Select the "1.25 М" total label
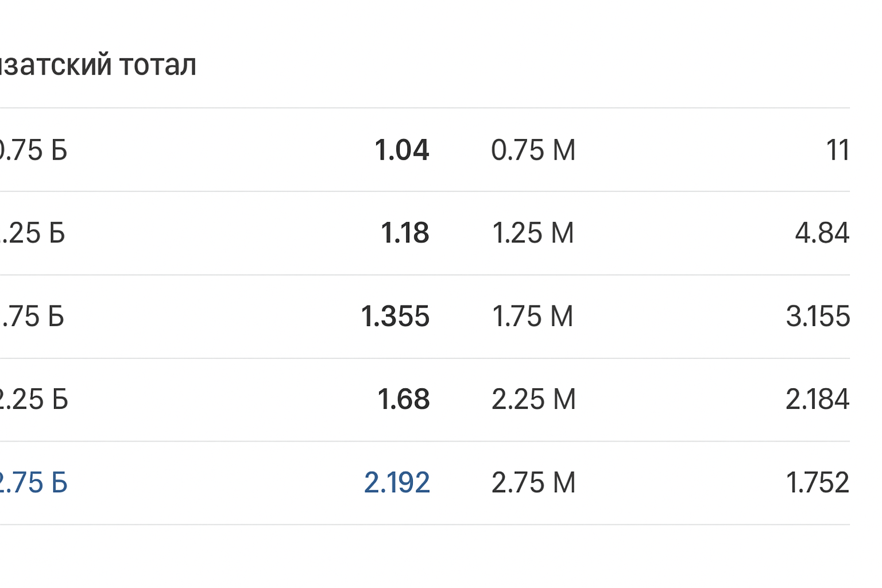The image size is (882, 588). pyautogui.click(x=533, y=233)
